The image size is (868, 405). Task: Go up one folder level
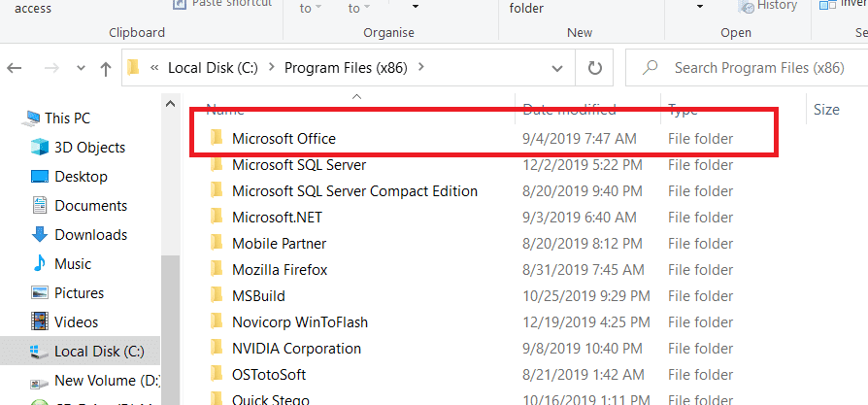click(x=105, y=68)
